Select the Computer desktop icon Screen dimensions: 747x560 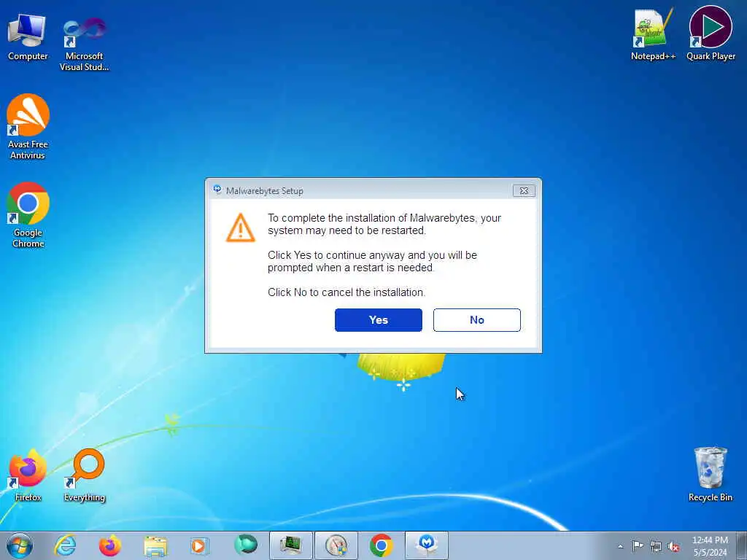tap(28, 38)
